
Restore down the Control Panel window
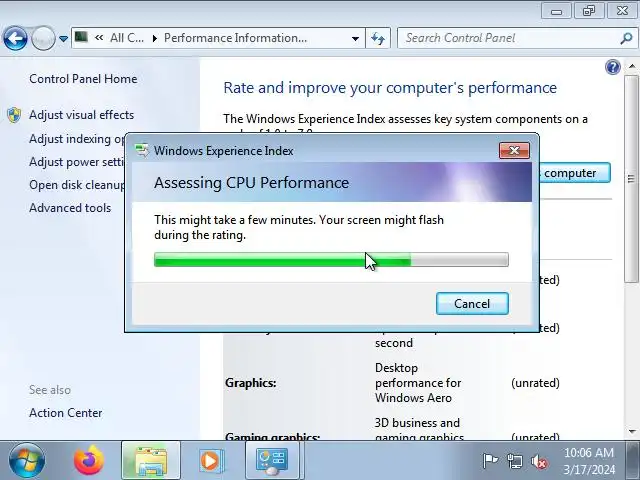(589, 11)
